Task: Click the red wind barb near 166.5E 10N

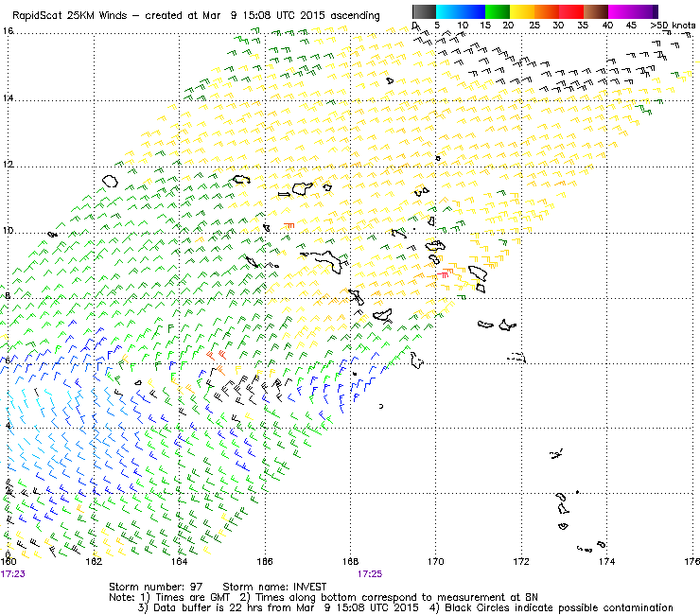Action: [x=289, y=226]
